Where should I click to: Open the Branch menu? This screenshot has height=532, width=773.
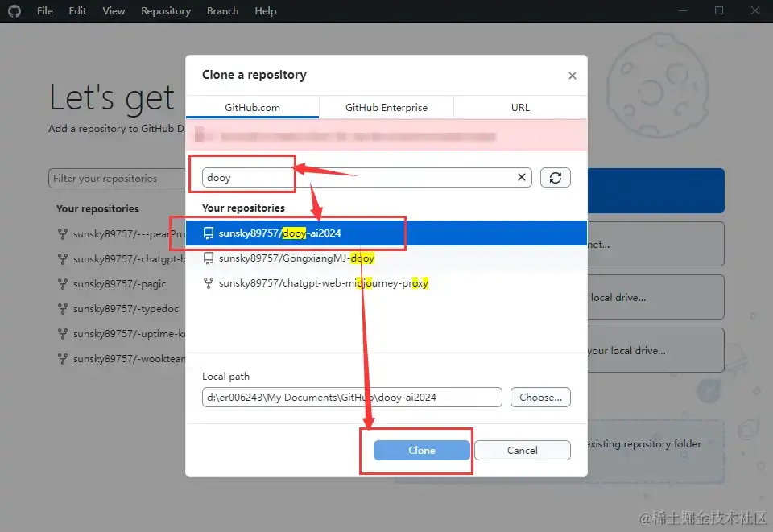[222, 10]
